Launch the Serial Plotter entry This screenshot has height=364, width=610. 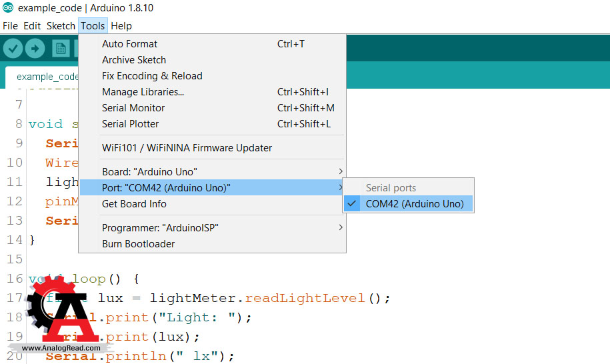click(x=213, y=124)
